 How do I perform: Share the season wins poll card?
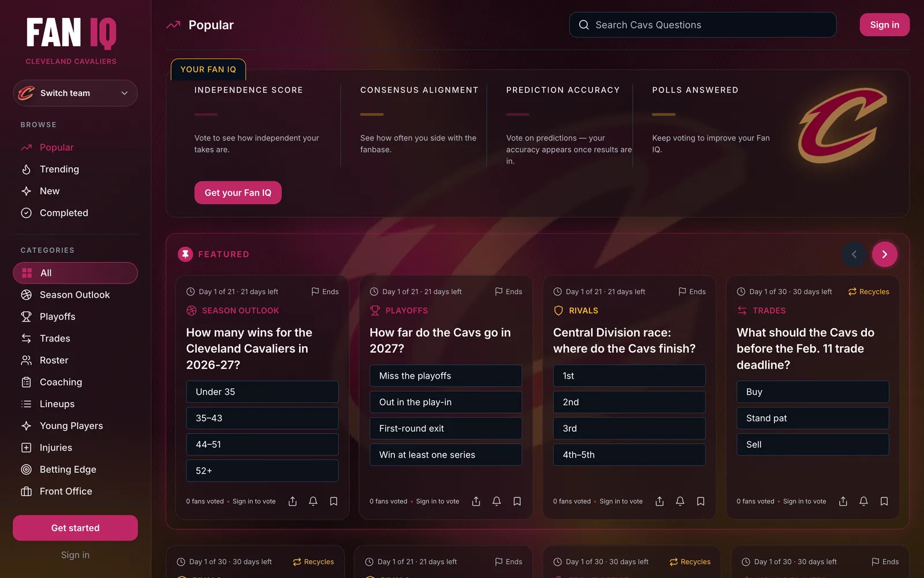coord(293,501)
